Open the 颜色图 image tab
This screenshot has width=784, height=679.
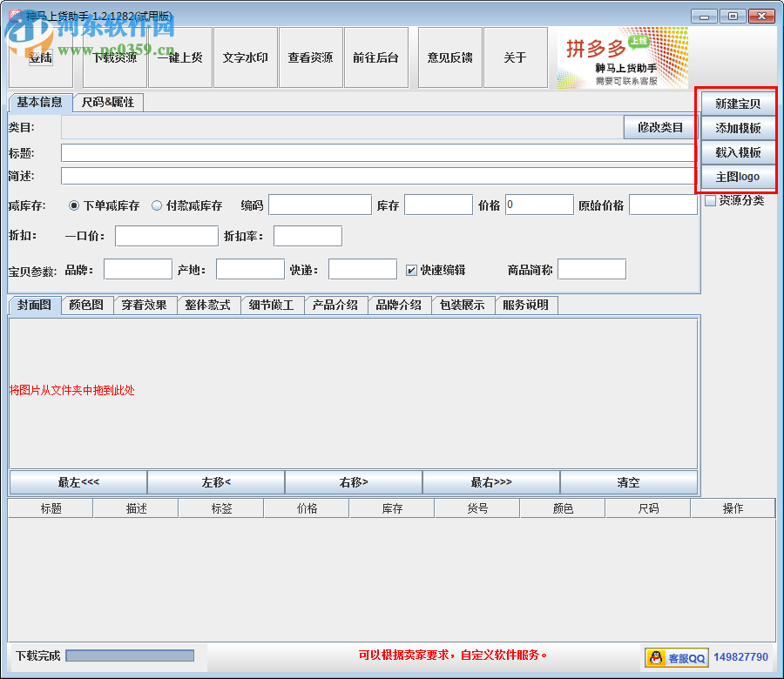pos(86,305)
